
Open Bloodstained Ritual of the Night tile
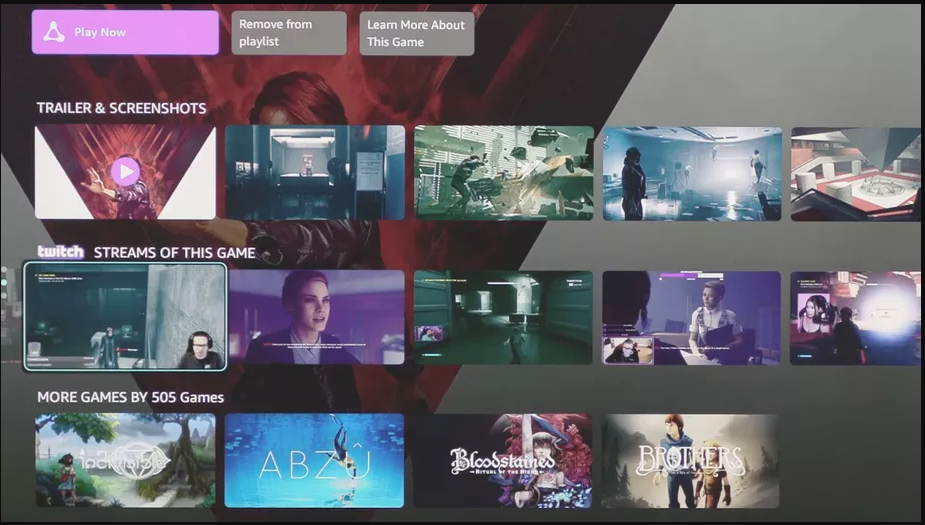(502, 461)
